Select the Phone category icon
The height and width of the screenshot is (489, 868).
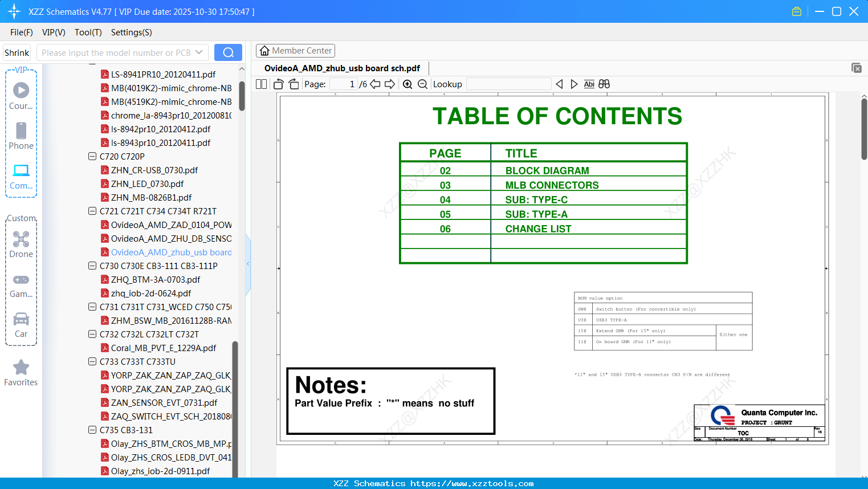[x=21, y=136]
